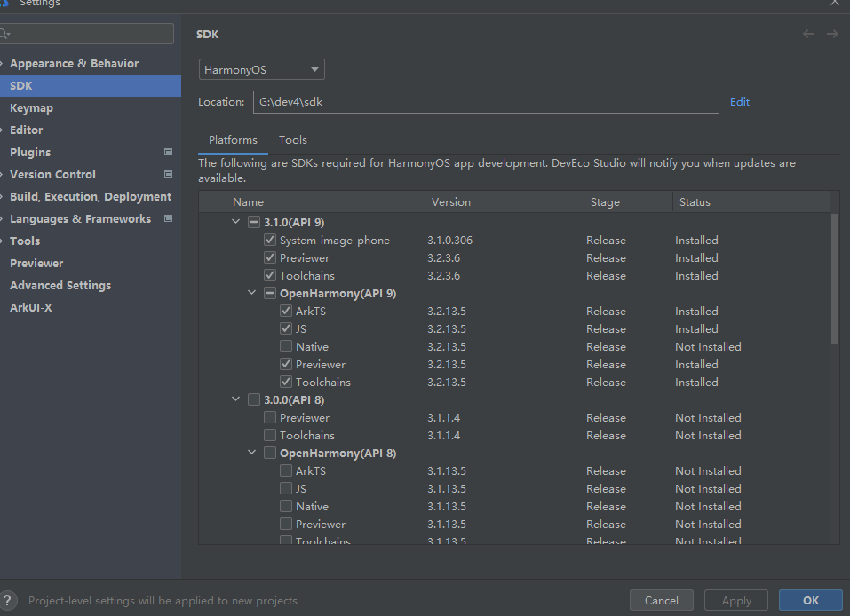The width and height of the screenshot is (850, 616).
Task: Toggle the 3.1.0(API 9) group checkbox
Action: coord(254,222)
